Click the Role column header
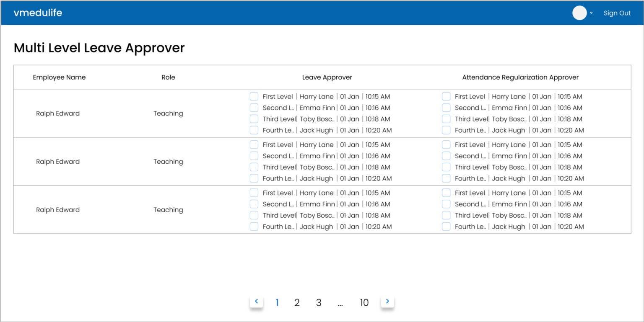The image size is (644, 322). click(x=168, y=77)
